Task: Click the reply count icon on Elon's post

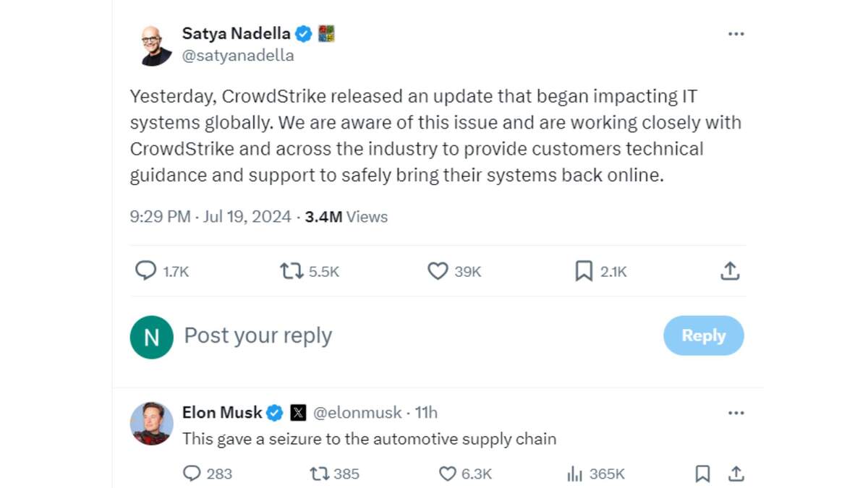Action: click(192, 474)
